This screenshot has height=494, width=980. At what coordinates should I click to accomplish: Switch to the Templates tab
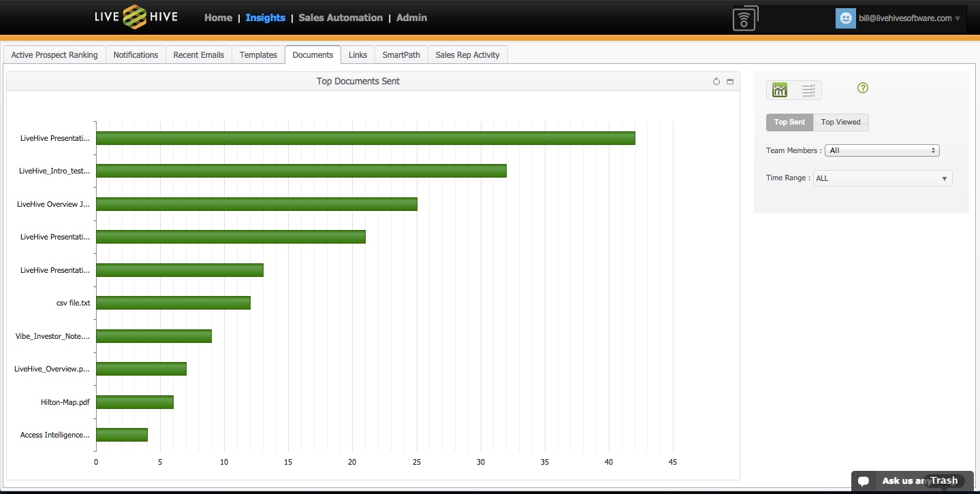(x=258, y=55)
